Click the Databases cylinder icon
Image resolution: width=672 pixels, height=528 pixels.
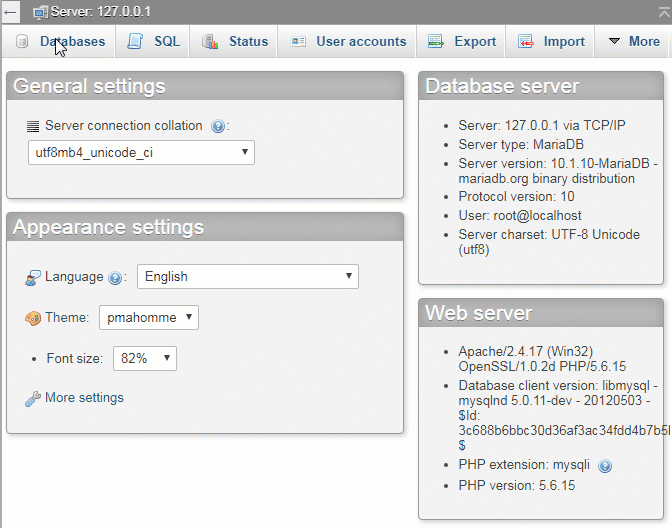[x=22, y=42]
